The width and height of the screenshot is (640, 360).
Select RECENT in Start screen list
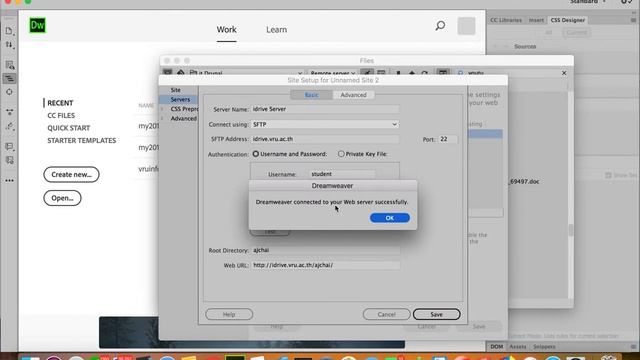[60, 103]
